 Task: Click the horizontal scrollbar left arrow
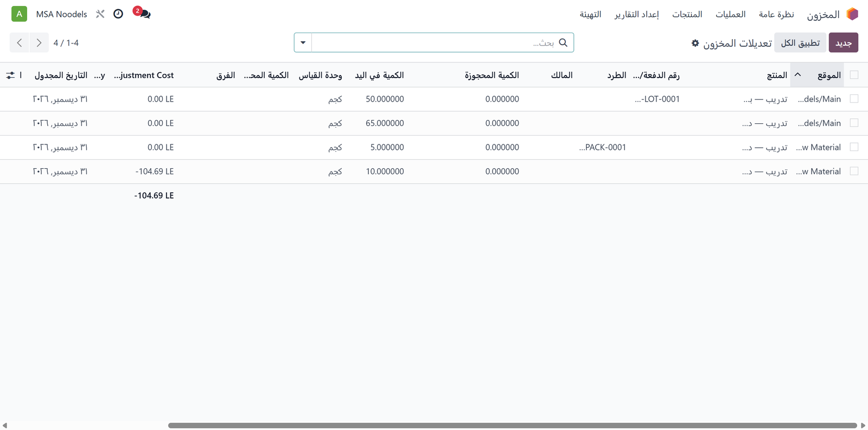coord(5,426)
